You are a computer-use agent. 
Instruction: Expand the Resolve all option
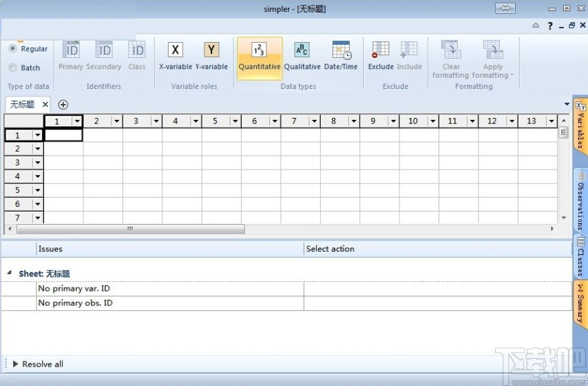pyautogui.click(x=16, y=364)
